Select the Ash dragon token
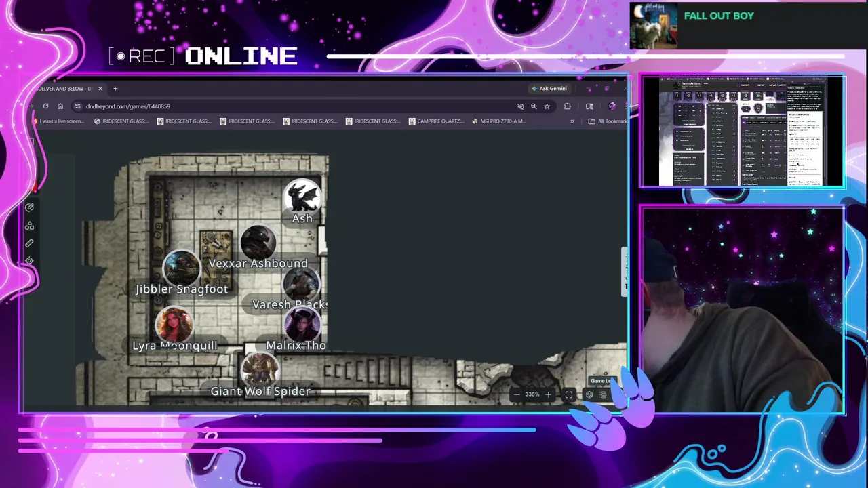The image size is (868, 488). coord(302,197)
